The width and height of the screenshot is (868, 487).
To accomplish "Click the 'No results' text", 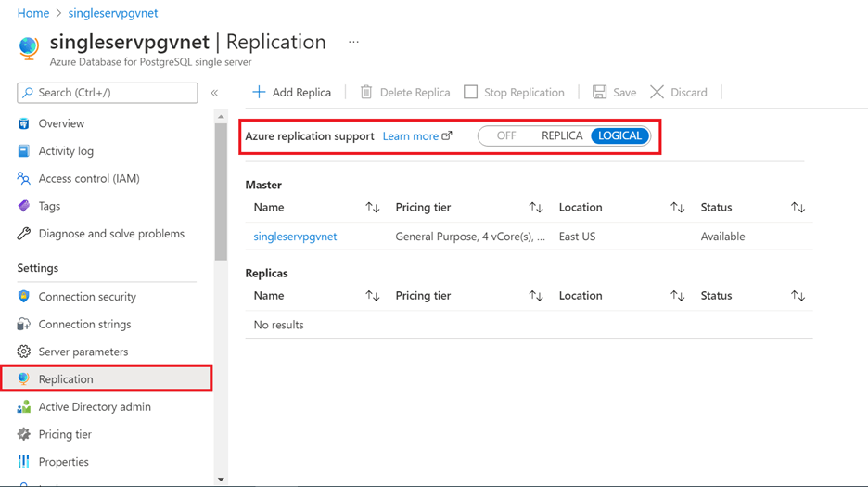I will point(278,325).
